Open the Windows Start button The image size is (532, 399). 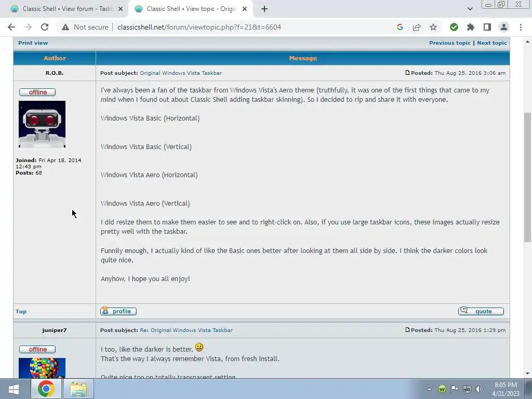tap(14, 389)
